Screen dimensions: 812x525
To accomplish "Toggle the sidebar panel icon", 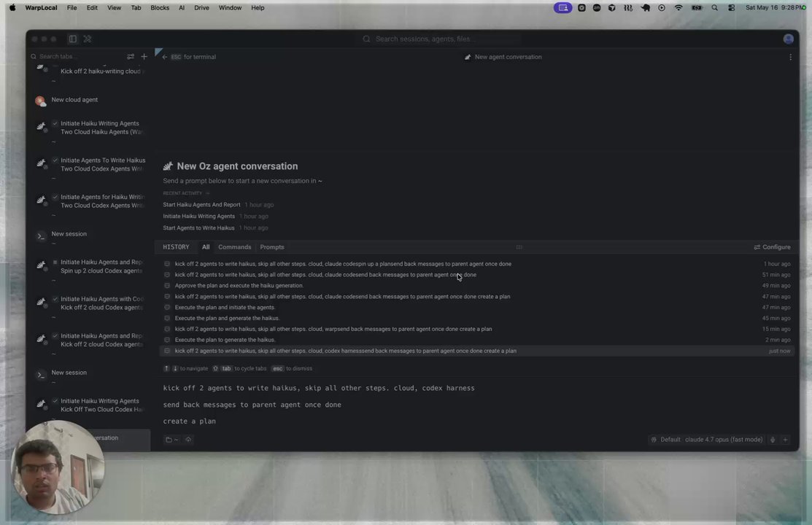I will 72,39.
